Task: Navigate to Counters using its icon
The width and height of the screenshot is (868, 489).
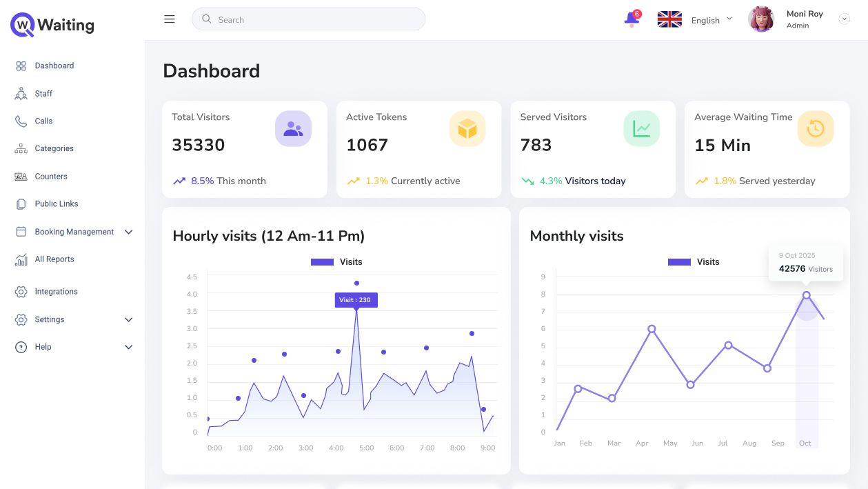Action: [21, 176]
